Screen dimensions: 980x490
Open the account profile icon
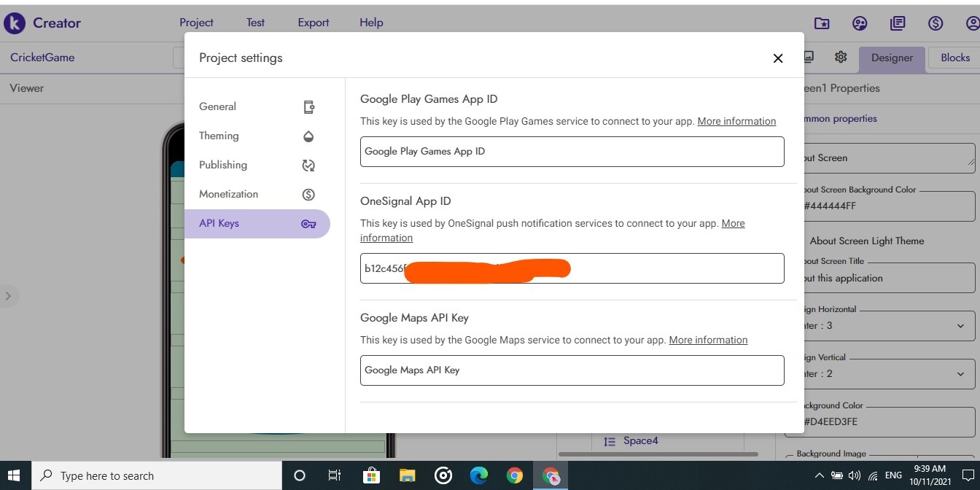[x=973, y=23]
